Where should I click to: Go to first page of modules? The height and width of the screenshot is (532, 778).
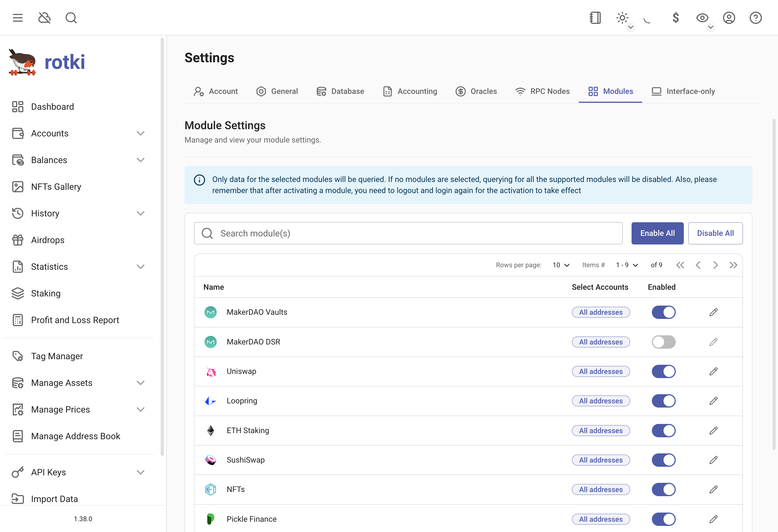[x=680, y=265]
